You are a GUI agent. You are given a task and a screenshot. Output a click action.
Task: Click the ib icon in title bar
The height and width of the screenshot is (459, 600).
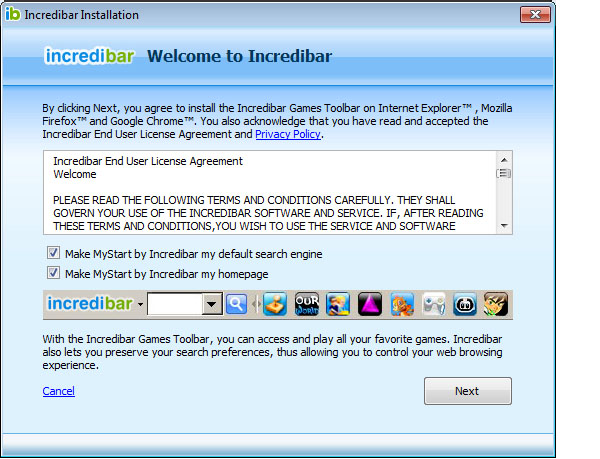pyautogui.click(x=12, y=15)
